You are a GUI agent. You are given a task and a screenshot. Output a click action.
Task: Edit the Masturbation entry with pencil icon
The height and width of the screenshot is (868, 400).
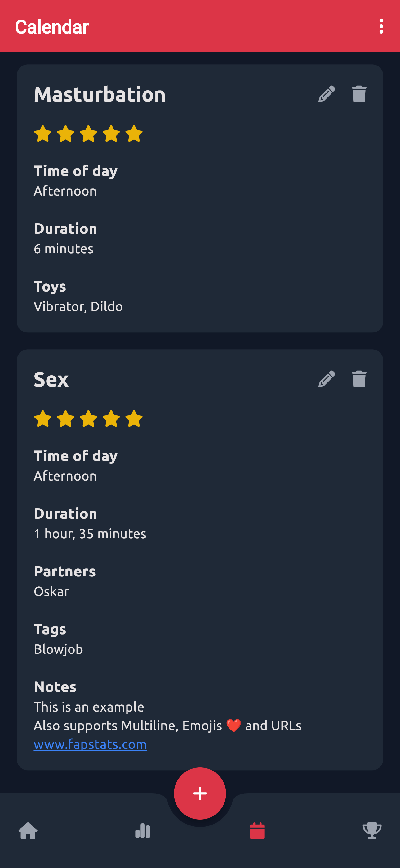coord(327,94)
